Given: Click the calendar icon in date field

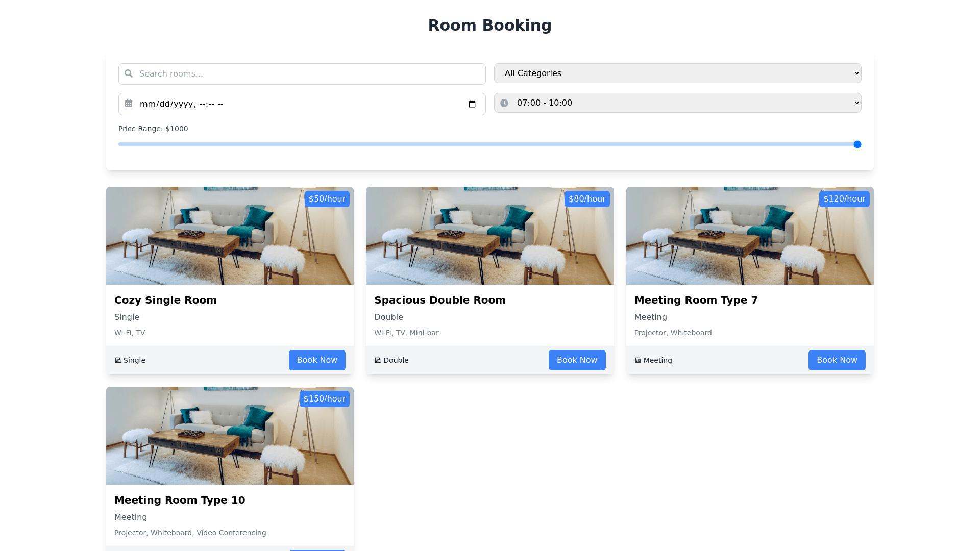Looking at the screenshot, I should click(129, 104).
